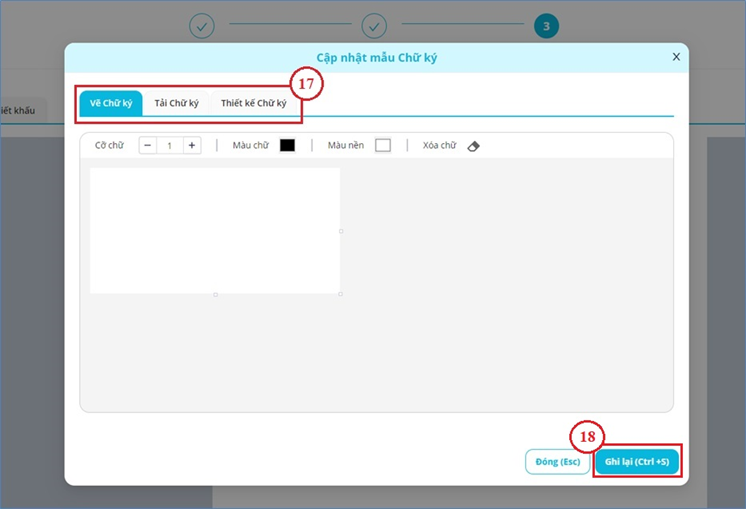Select the partially hidden tab at the left edge
The width and height of the screenshot is (746, 509).
tap(18, 110)
